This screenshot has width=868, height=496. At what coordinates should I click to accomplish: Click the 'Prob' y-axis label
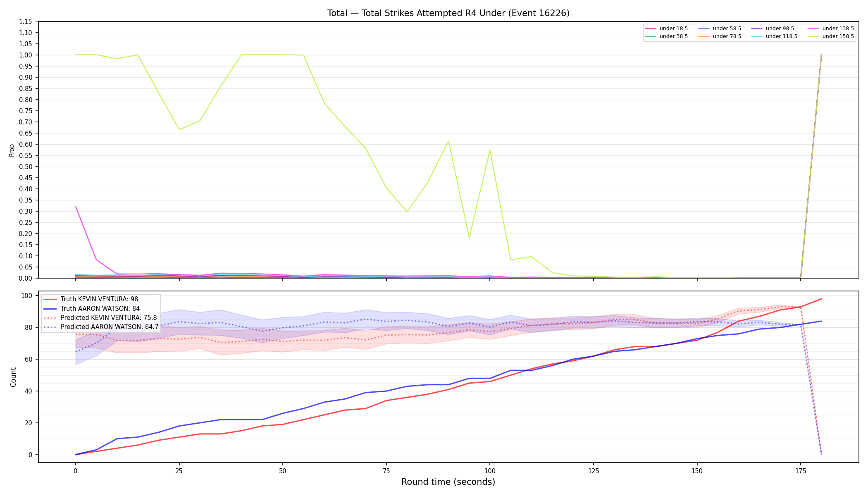[12, 150]
